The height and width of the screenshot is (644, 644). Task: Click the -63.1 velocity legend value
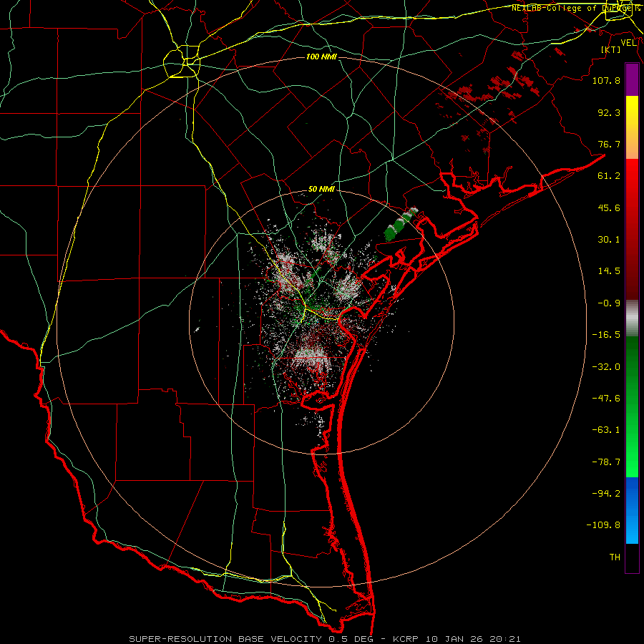tap(606, 430)
